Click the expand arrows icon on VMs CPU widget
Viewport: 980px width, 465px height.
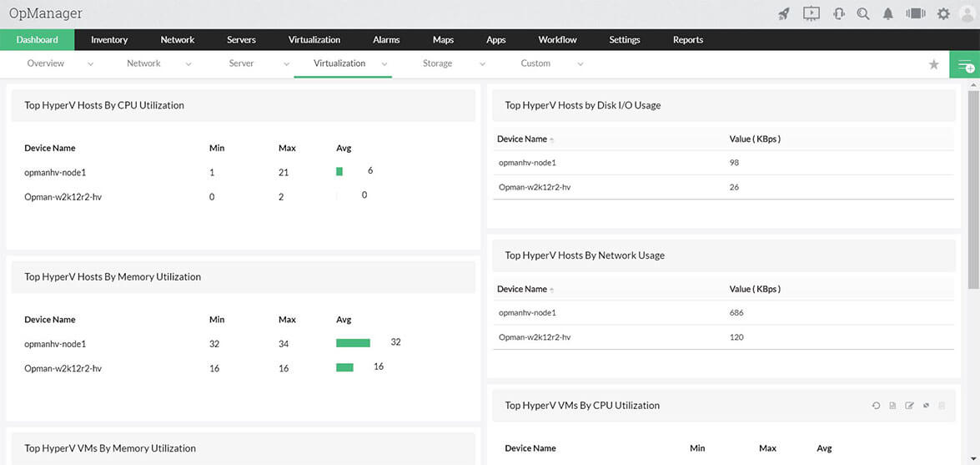(x=927, y=406)
